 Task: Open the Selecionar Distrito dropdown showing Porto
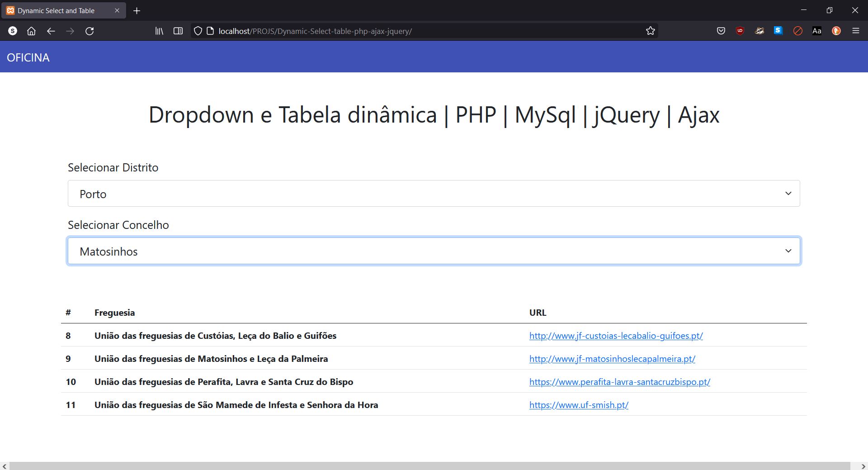click(x=434, y=194)
